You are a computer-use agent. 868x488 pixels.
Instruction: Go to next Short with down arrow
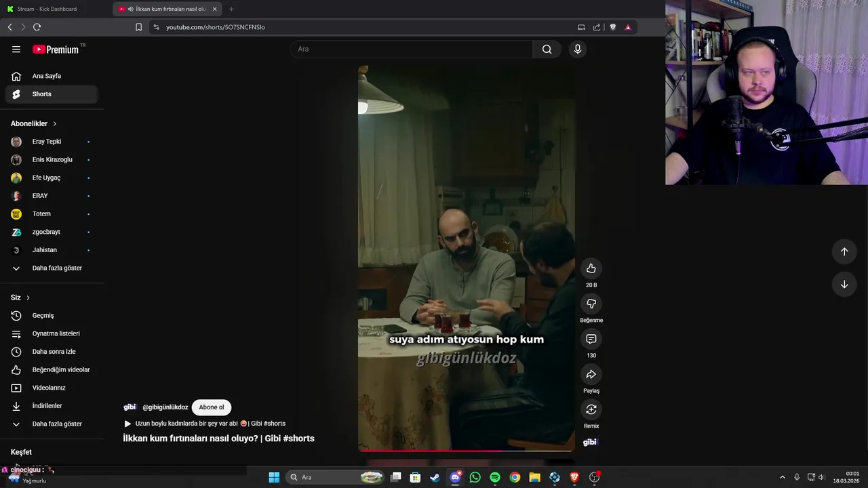tap(844, 284)
